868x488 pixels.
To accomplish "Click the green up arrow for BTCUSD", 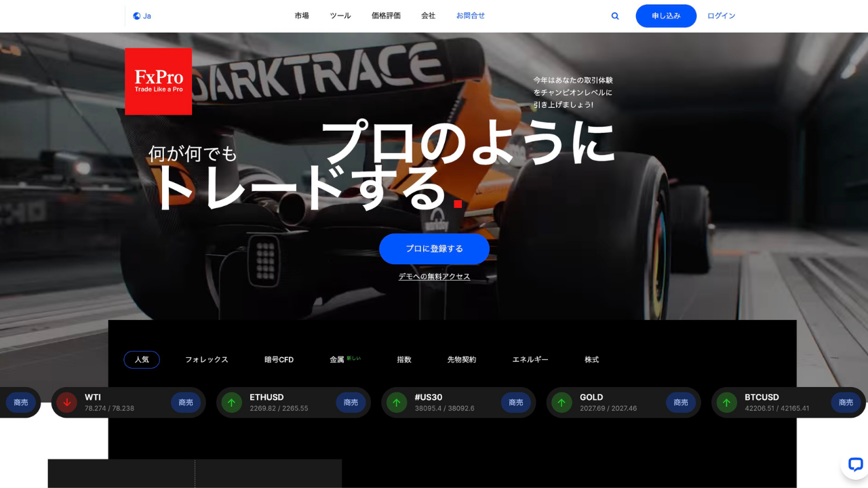I will click(x=726, y=403).
